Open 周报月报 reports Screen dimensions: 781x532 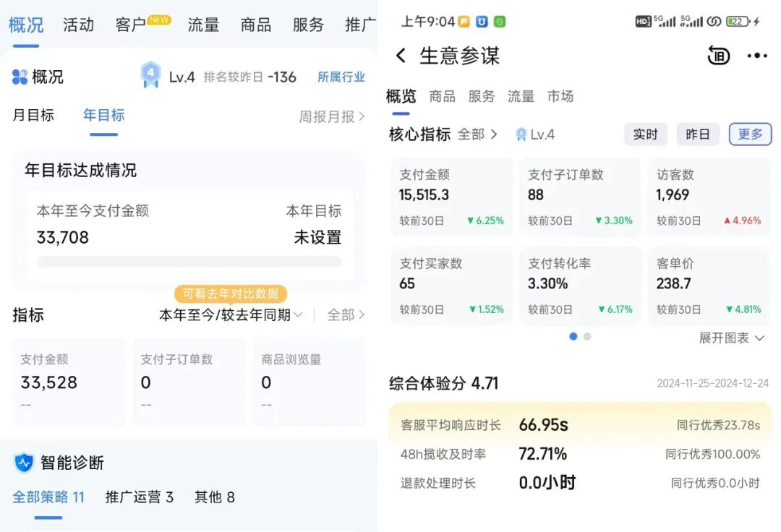pos(332,116)
